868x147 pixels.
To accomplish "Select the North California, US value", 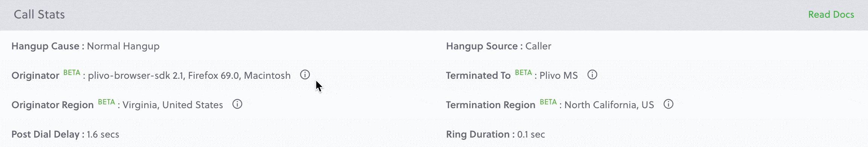I will (609, 105).
